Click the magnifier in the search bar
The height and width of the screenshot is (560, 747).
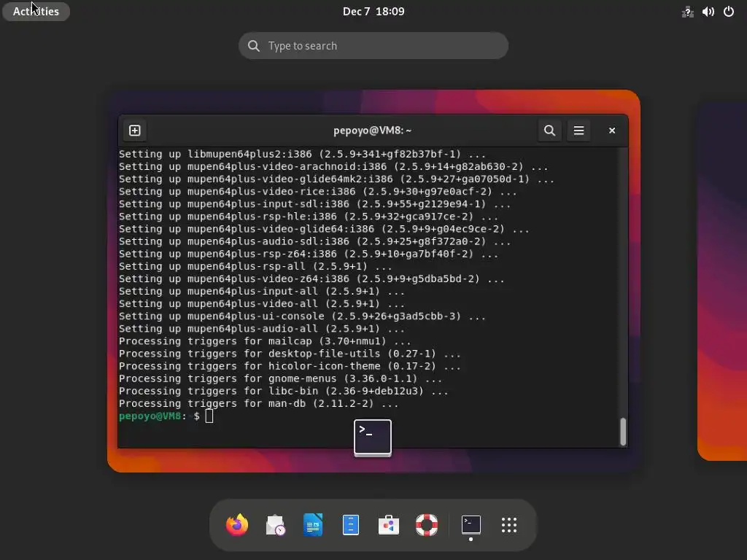point(254,46)
